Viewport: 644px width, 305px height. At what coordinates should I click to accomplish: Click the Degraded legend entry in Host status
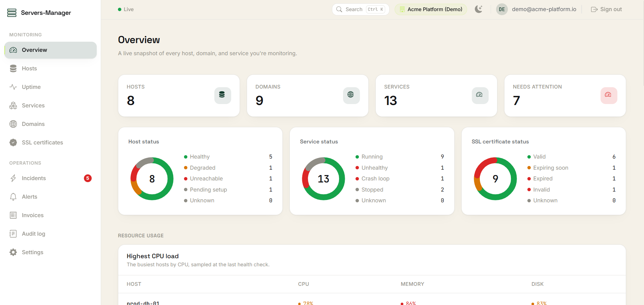click(x=228, y=168)
